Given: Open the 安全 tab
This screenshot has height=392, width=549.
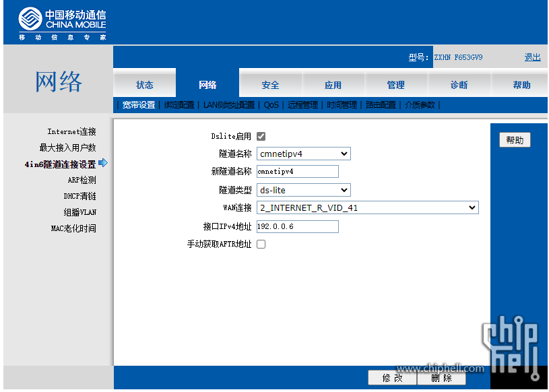Looking at the screenshot, I should pyautogui.click(x=270, y=84).
